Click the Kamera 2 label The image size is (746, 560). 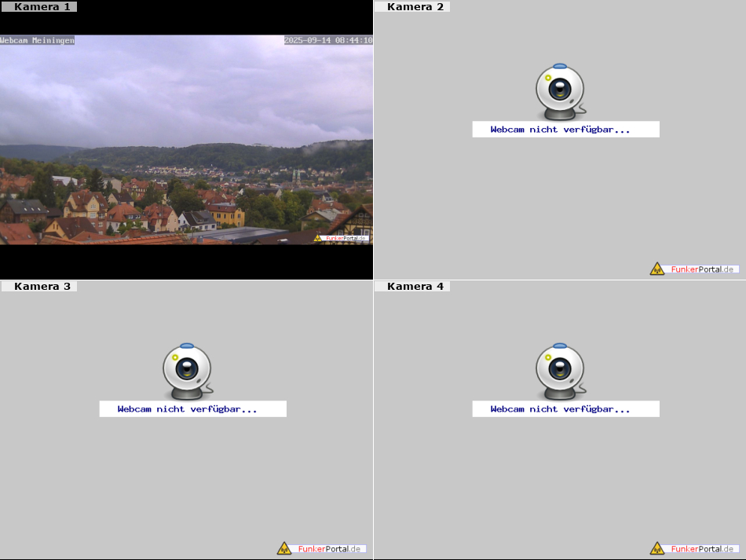click(412, 6)
